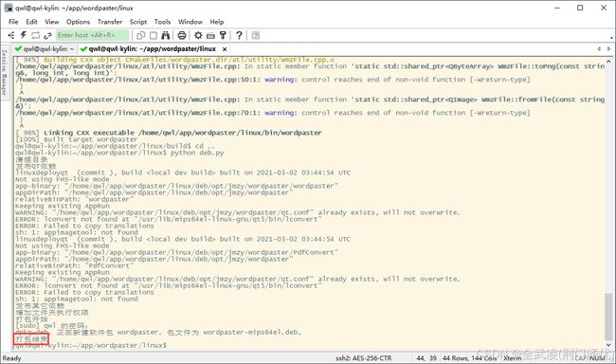Maximize the SecureCRT window
This screenshot has width=616, height=364.
(x=580, y=8)
